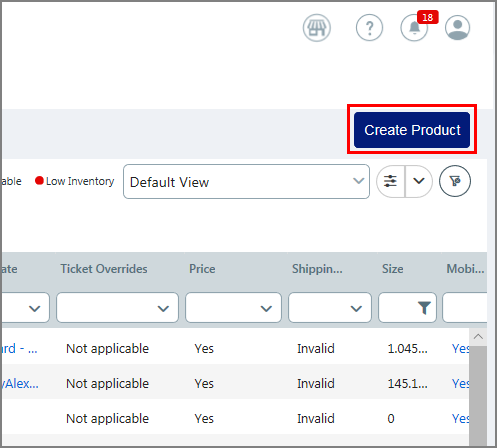
Task: Sort by Ticket Overrides column header
Action: [x=104, y=269]
